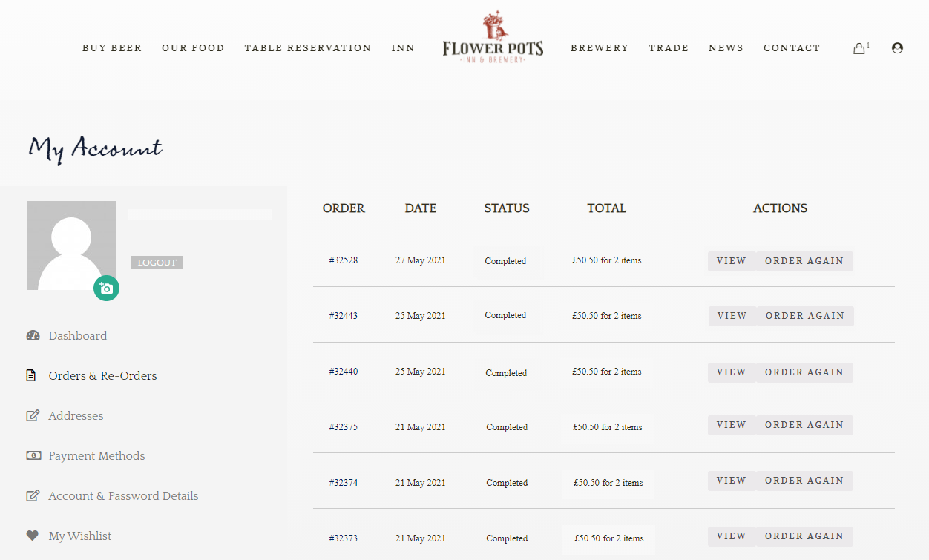Viewport: 929px width, 560px height.
Task: Click the profile avatar image
Action: pos(71,245)
